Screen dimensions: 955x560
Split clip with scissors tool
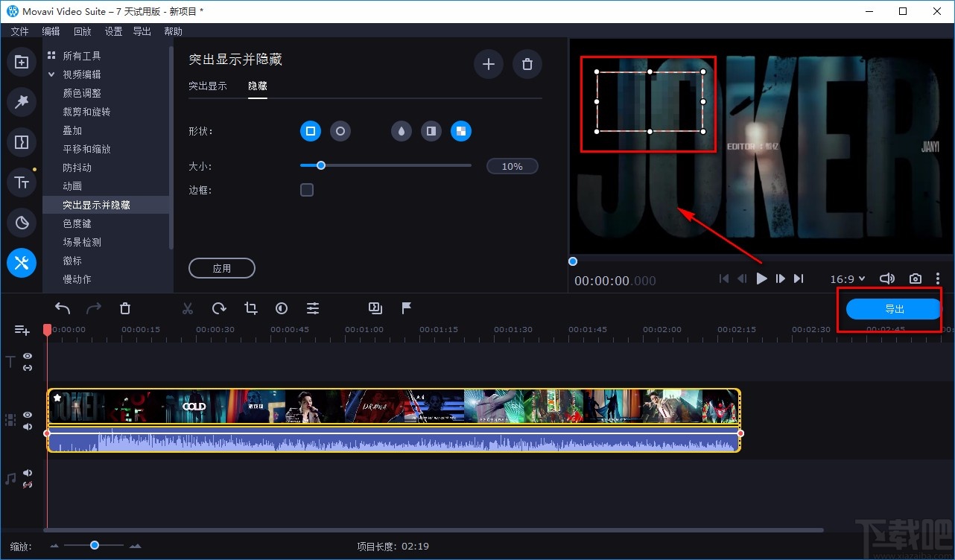point(188,308)
